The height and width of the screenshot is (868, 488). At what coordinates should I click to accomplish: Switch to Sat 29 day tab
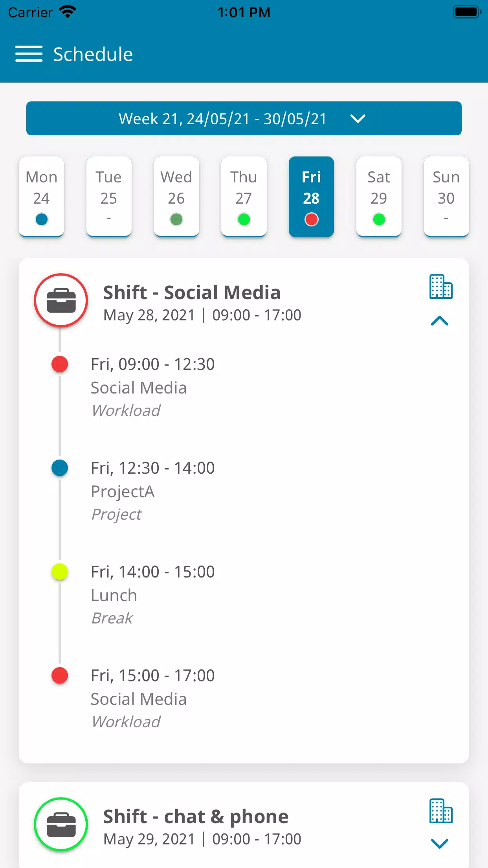pos(379,197)
